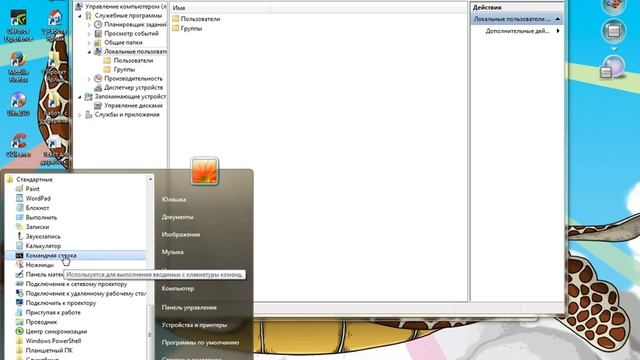Expand Службы и приложения node
Screen dimensions: 640x360
tap(80, 115)
